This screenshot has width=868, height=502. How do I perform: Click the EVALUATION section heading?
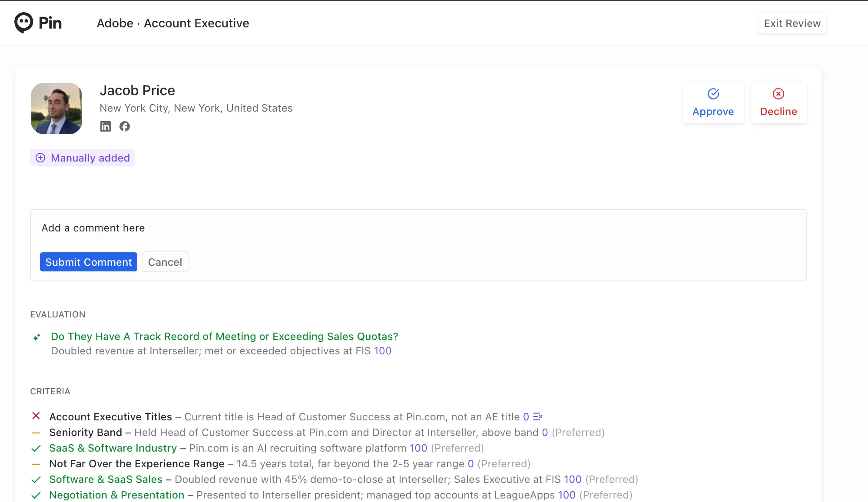coord(58,314)
